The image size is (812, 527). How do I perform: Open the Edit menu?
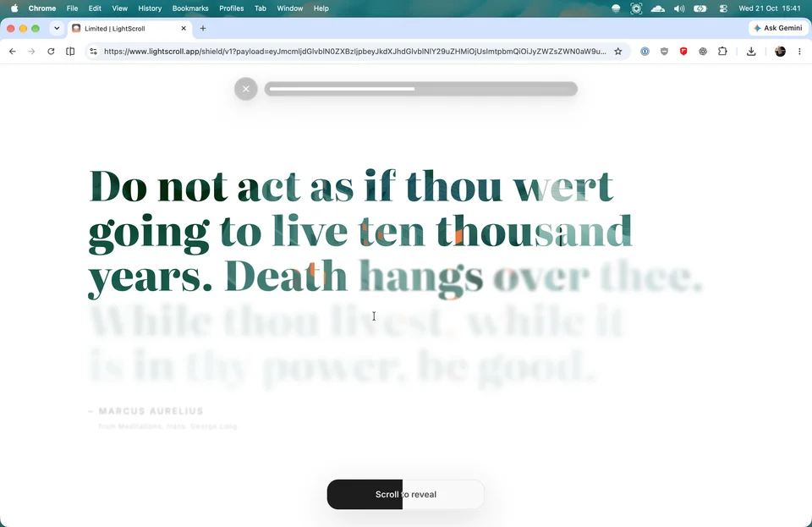pos(95,8)
